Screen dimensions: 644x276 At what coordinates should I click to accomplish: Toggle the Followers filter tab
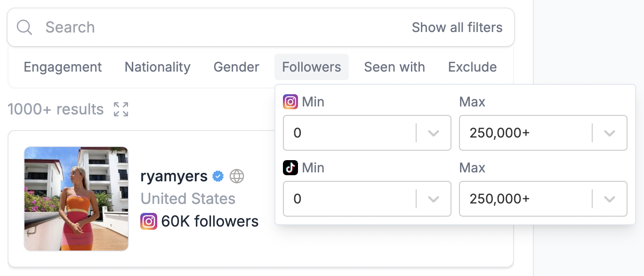coord(312,67)
